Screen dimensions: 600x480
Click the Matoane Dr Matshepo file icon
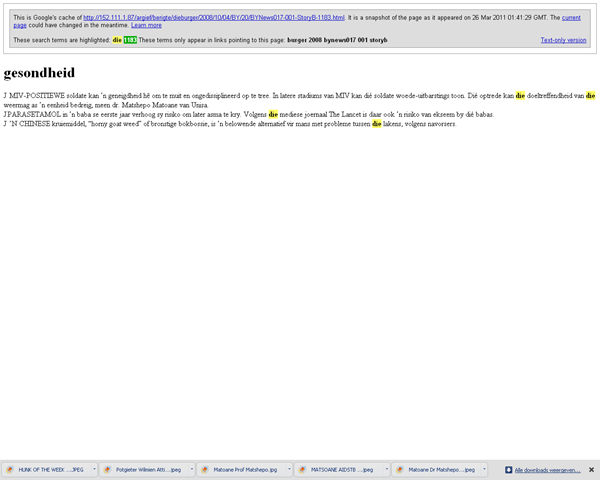point(399,470)
